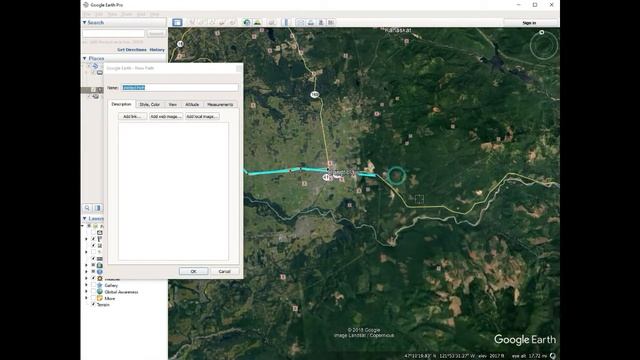The image size is (640, 360).
Task: Click the Hide Sidebar toolbar icon
Action: pyautogui.click(x=177, y=22)
